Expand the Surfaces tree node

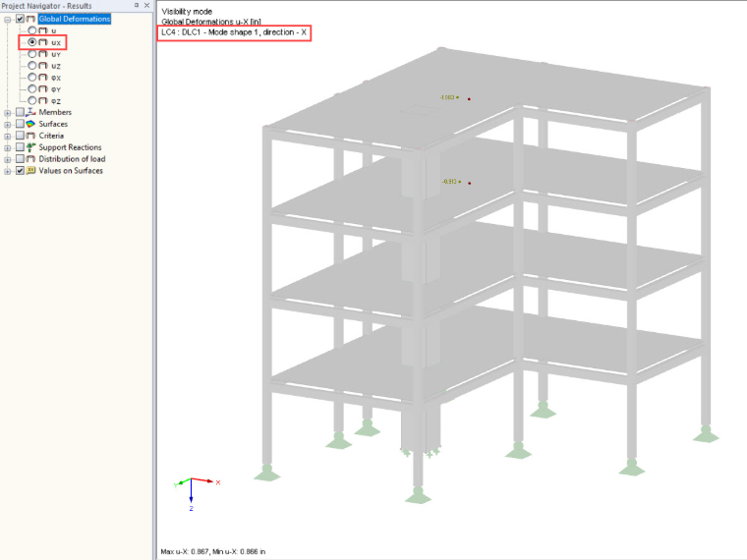pyautogui.click(x=8, y=125)
